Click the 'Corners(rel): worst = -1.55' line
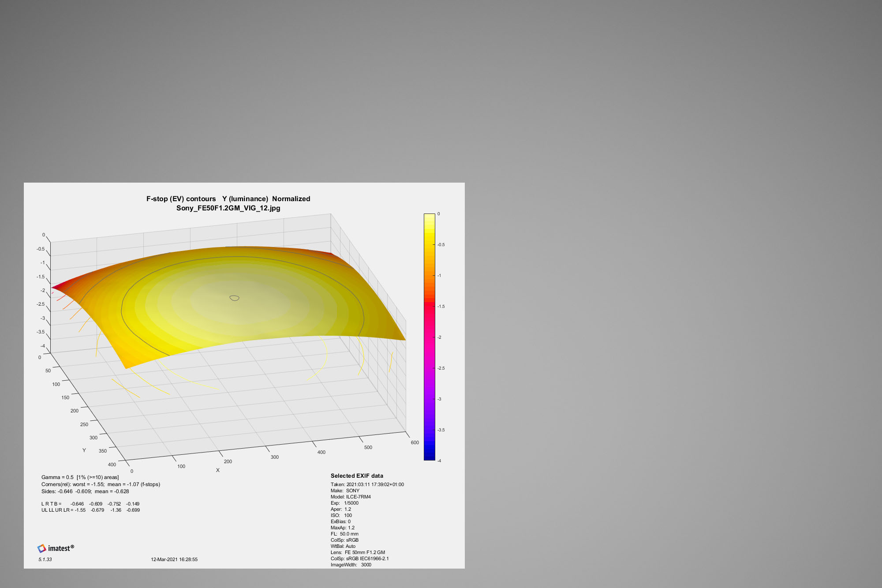882x588 pixels. coord(101,484)
